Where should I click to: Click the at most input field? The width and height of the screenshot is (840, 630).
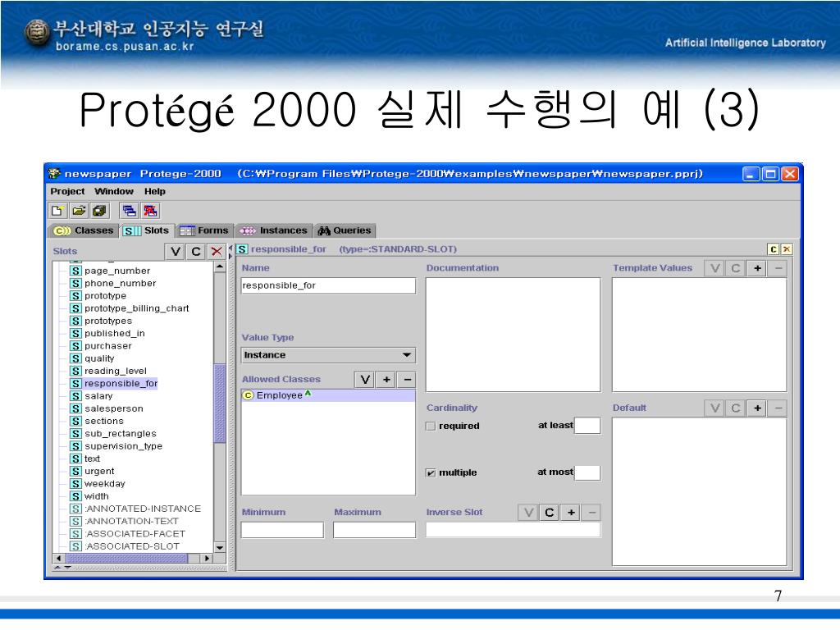(587, 472)
